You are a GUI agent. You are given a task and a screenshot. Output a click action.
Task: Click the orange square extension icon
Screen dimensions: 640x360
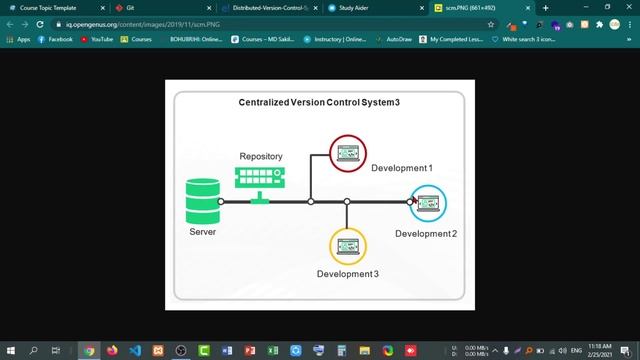pos(584,24)
